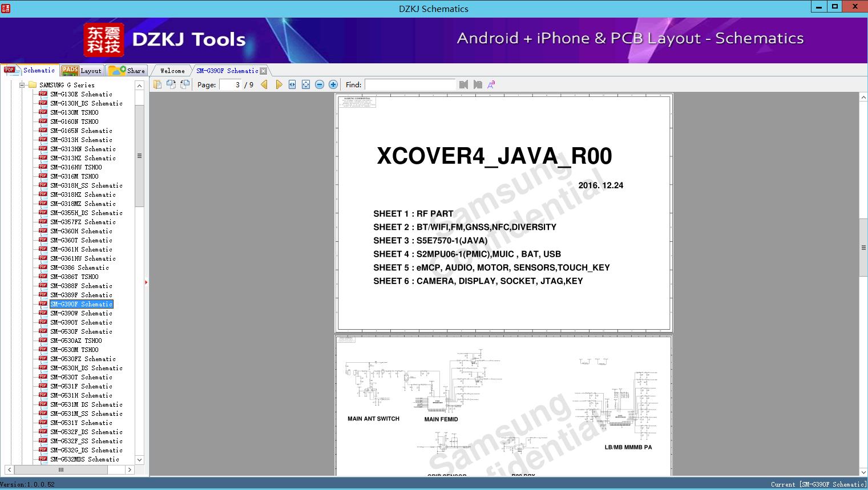Go to the next page arrow
The width and height of the screenshot is (868, 490).
(278, 84)
